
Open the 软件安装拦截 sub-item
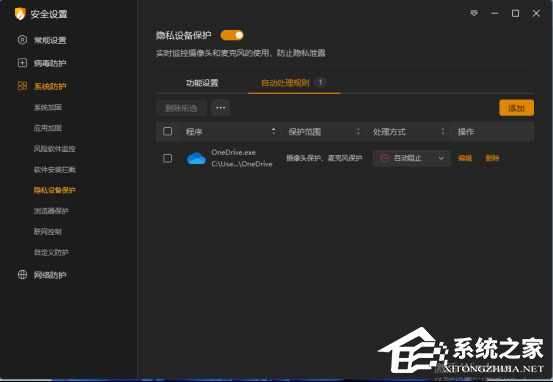click(x=54, y=170)
